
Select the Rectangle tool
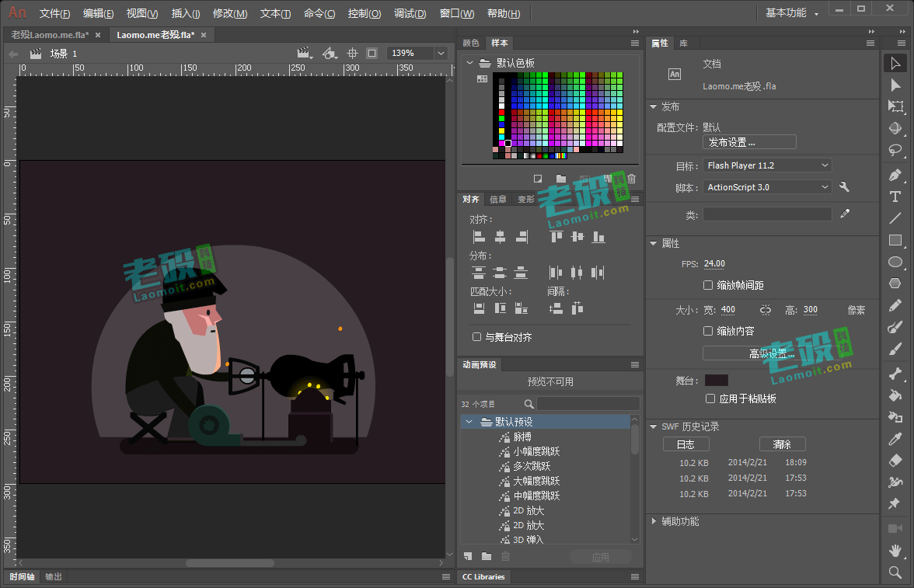(895, 240)
